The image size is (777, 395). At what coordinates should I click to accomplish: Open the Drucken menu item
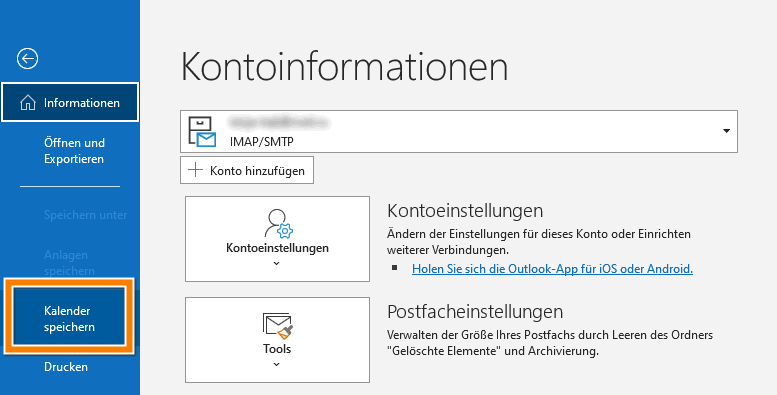click(x=65, y=367)
